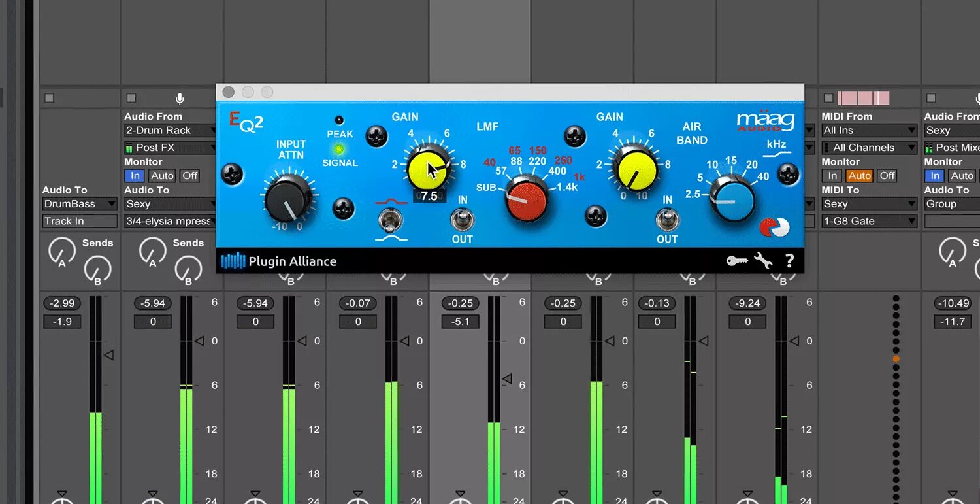Click the volume fader handle on -5.1 track
Viewport: 980px width, 504px height.
point(506,379)
